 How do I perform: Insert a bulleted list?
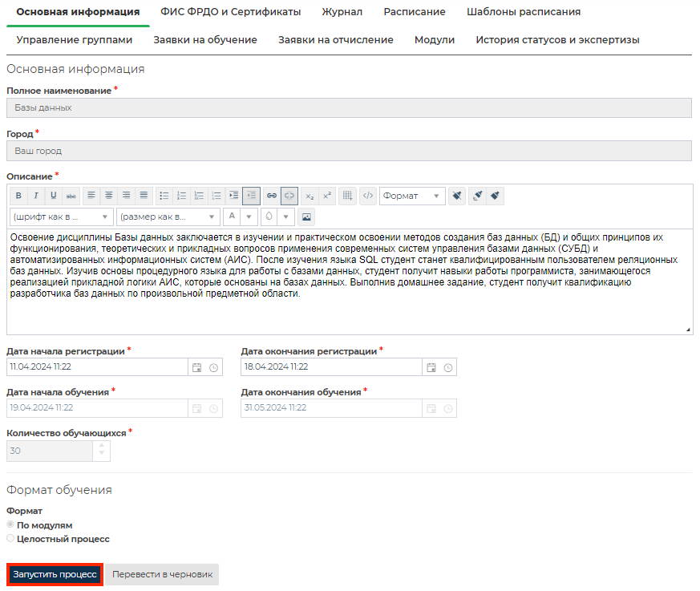(x=164, y=196)
